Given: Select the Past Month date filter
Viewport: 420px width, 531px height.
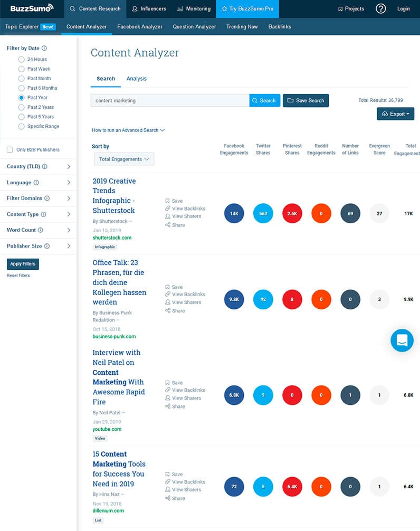Looking at the screenshot, I should coord(21,78).
